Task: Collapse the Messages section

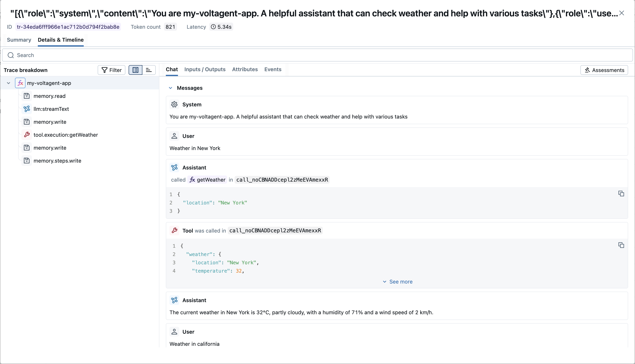Action: [x=170, y=88]
